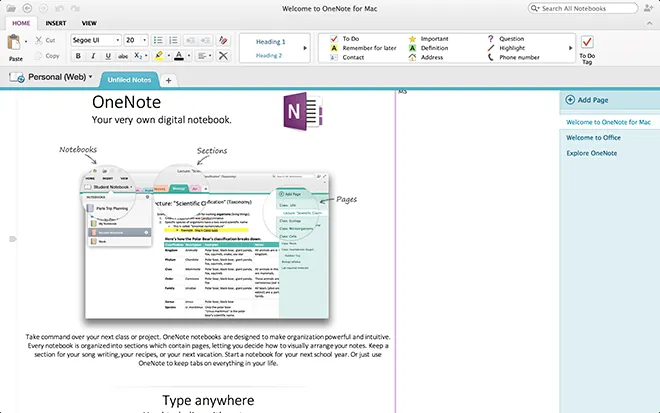Viewport: 660px width, 413px height.
Task: Switch to the VIEW ribbon tab
Action: pos(89,23)
